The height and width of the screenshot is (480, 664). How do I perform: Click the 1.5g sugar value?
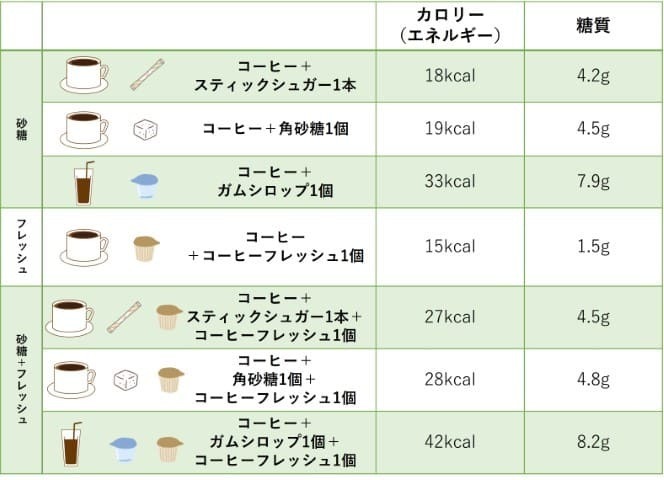[x=593, y=246]
